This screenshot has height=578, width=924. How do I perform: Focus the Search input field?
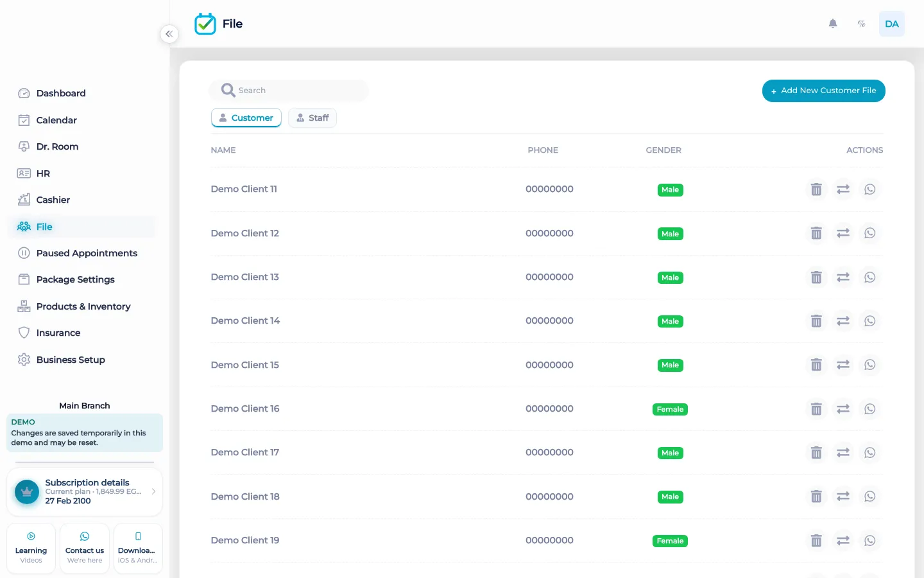(289, 91)
